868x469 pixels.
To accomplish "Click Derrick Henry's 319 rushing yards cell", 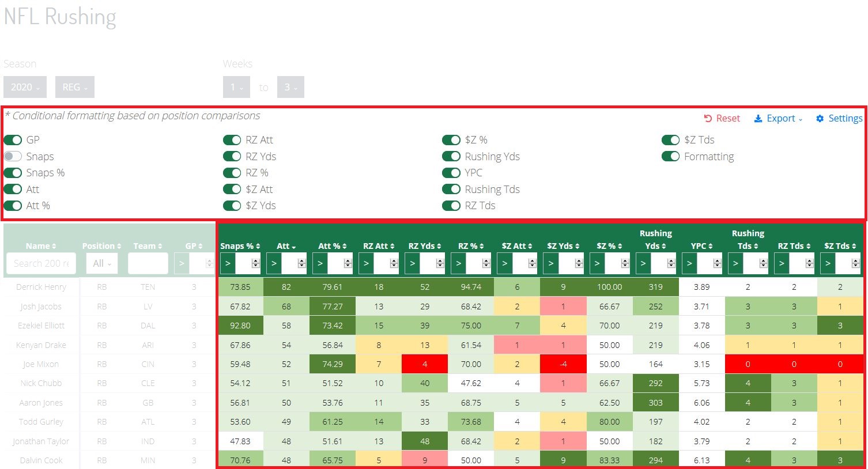I will coord(656,287).
